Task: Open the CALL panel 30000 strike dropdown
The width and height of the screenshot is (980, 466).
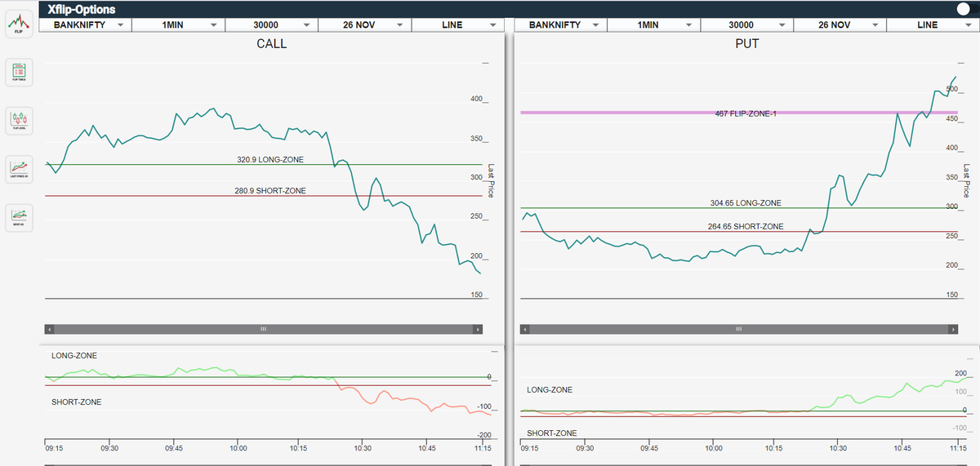Action: (x=271, y=24)
